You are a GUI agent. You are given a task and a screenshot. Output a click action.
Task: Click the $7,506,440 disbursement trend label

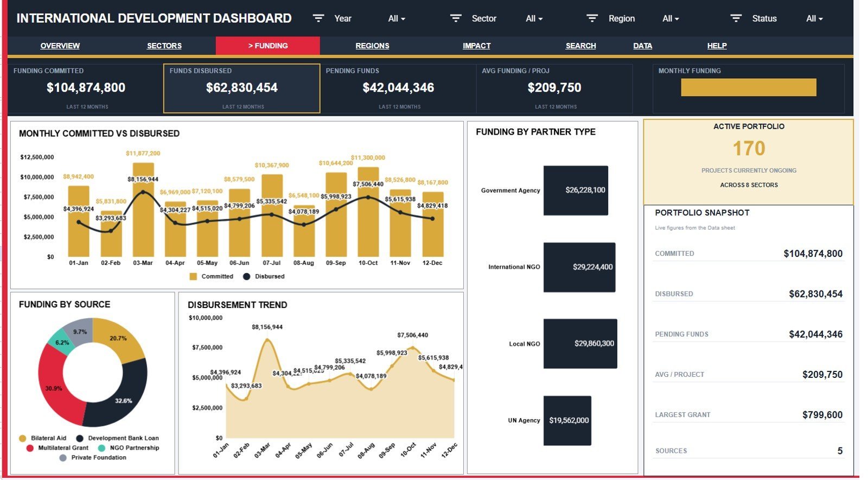(x=412, y=335)
